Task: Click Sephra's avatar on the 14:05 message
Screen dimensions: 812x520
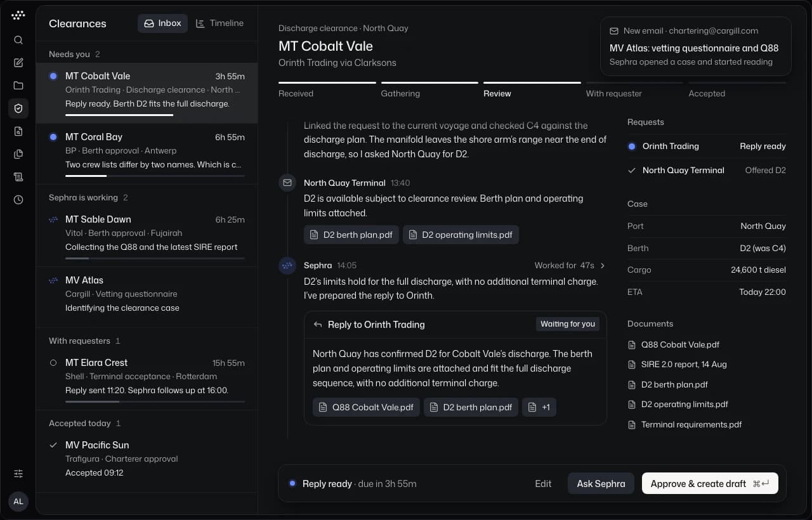Action: pyautogui.click(x=287, y=265)
